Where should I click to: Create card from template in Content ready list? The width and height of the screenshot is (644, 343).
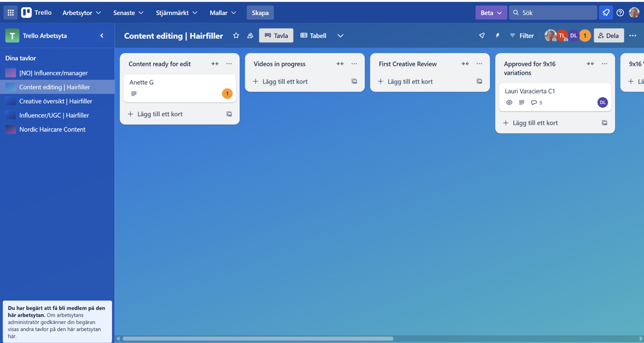click(229, 114)
